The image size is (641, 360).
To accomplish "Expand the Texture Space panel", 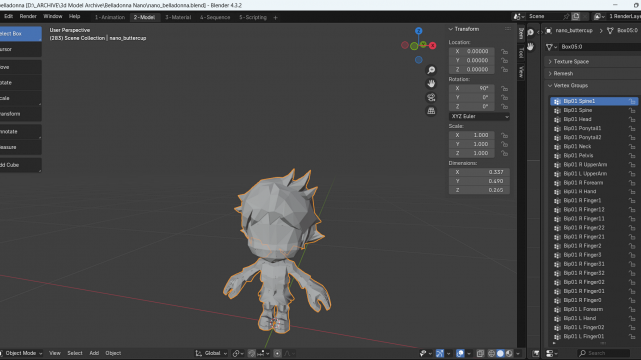I will click(x=550, y=62).
